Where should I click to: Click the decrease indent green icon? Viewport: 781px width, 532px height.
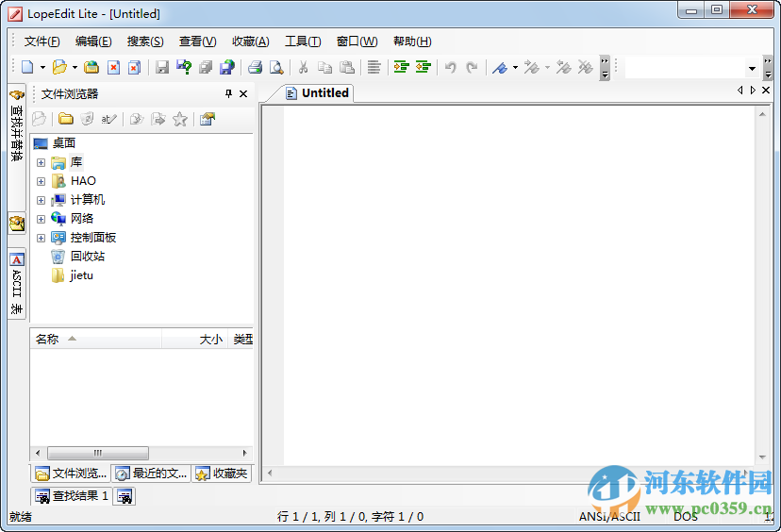click(x=423, y=67)
